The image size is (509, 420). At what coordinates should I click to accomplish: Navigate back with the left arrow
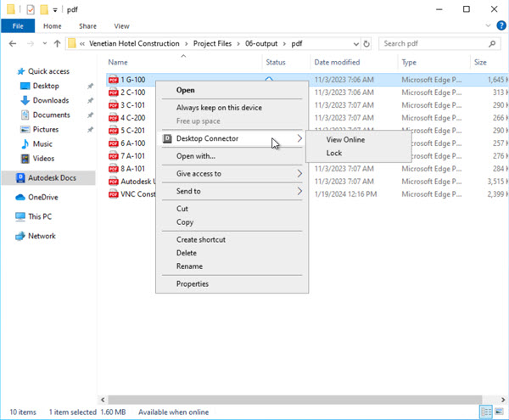(13, 43)
